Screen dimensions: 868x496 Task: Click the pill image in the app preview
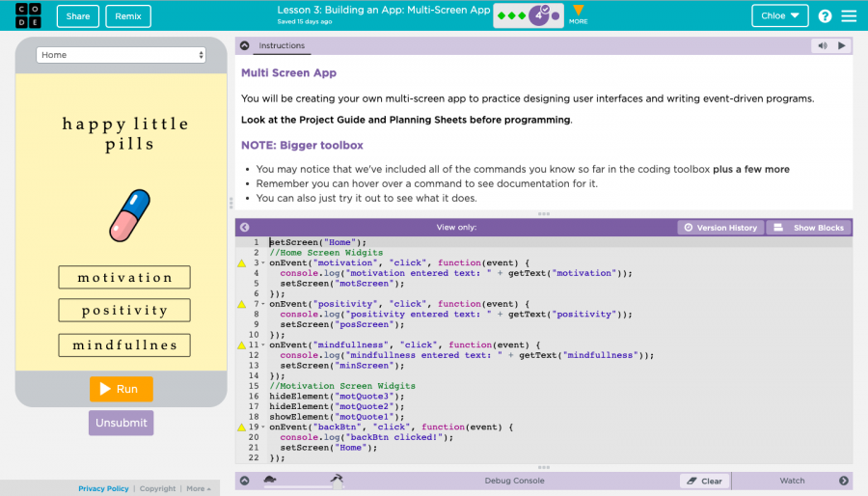[x=130, y=215]
